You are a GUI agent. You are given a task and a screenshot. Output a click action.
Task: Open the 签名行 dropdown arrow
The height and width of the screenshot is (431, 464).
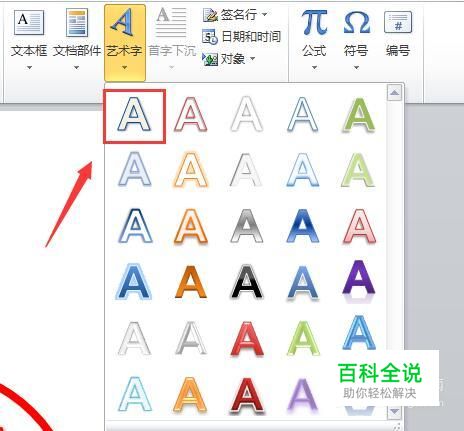[265, 15]
